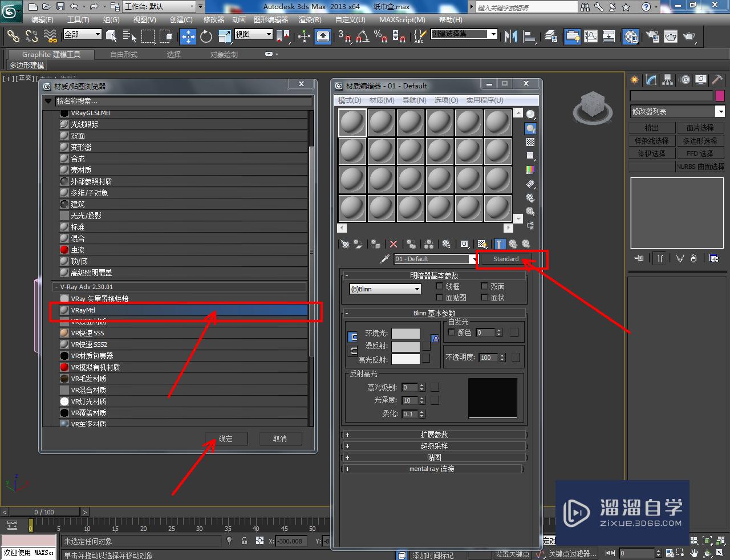Click the quick Render teapot icon
This screenshot has width=730, height=560.
689,36
